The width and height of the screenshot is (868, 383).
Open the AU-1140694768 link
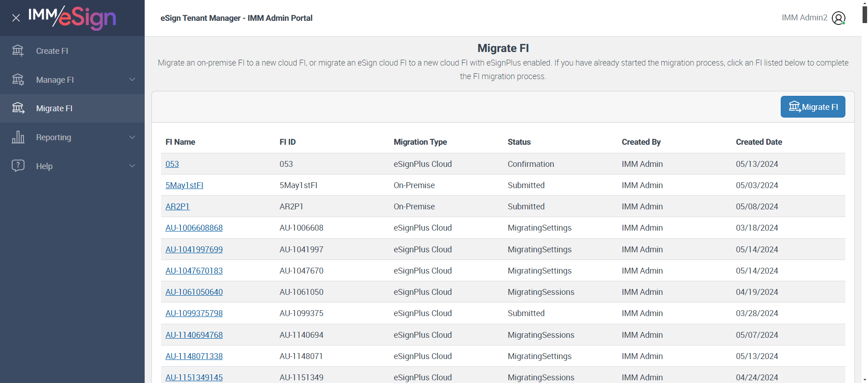pyautogui.click(x=194, y=335)
